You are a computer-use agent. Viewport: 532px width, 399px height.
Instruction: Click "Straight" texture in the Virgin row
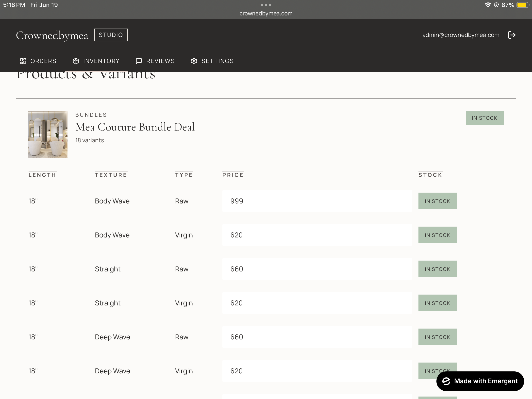coord(108,303)
